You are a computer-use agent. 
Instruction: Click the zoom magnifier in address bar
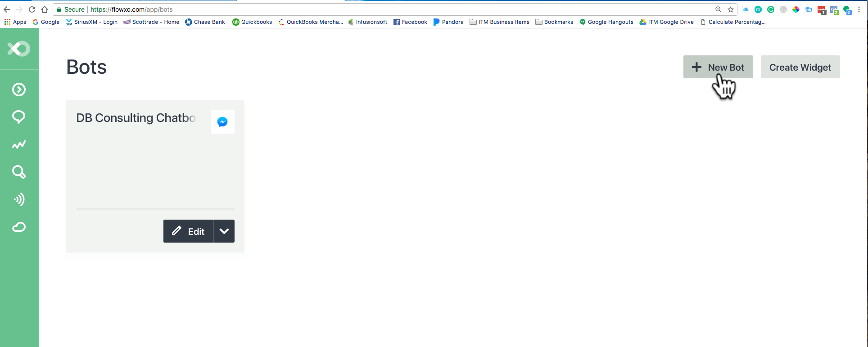719,9
